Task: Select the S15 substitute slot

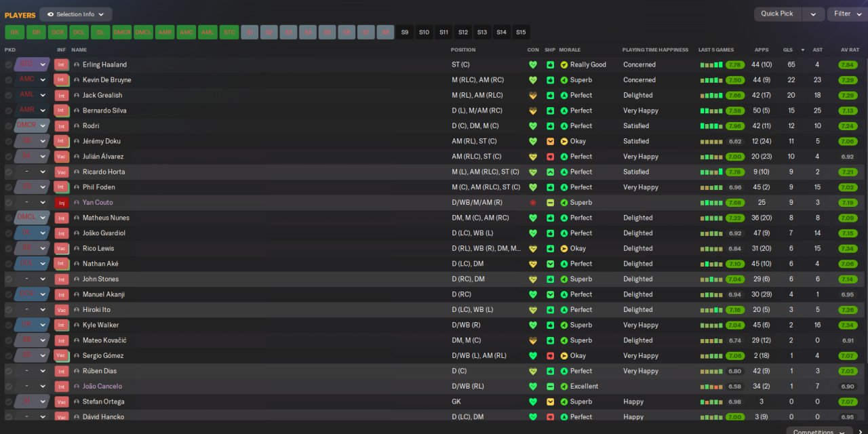Action: 521,32
